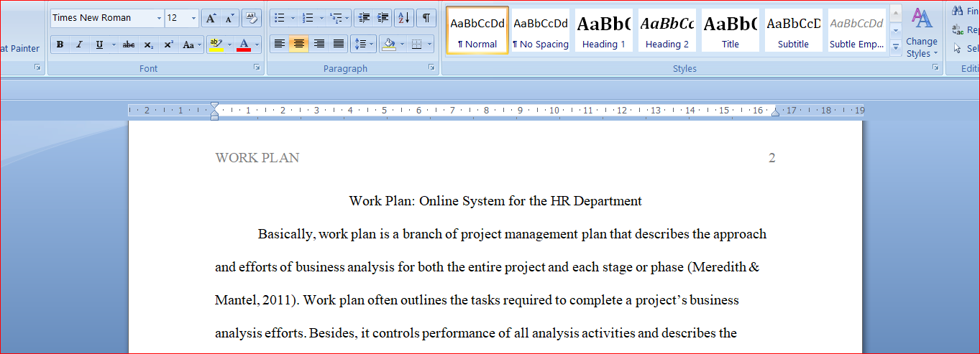Toggle strikethrough formatting
The height and width of the screenshot is (354, 980).
pos(129,45)
